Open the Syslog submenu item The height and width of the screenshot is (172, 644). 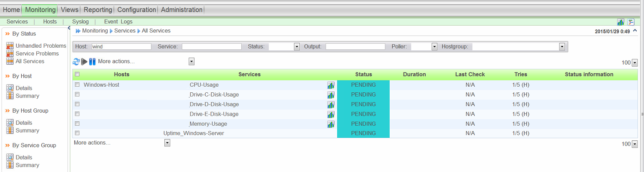80,22
